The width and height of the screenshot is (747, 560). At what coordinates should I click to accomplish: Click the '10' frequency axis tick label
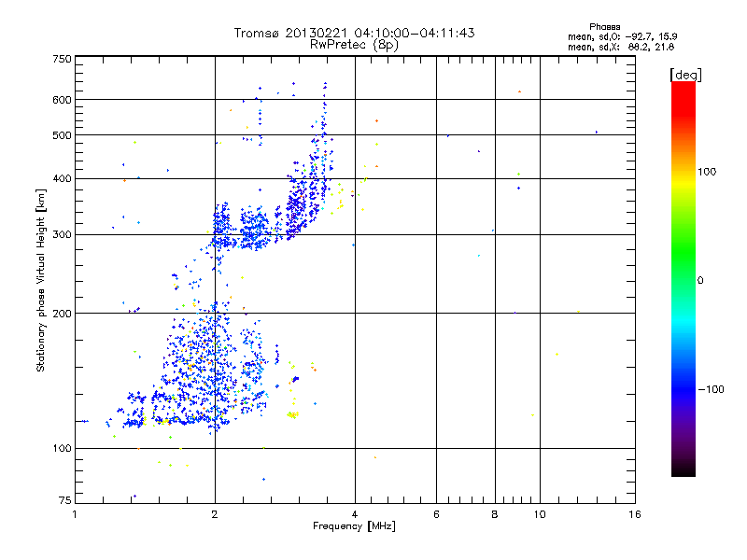[540, 514]
